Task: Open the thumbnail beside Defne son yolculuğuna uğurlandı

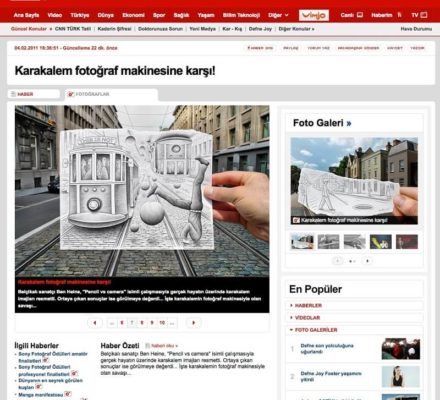Action: (401, 349)
